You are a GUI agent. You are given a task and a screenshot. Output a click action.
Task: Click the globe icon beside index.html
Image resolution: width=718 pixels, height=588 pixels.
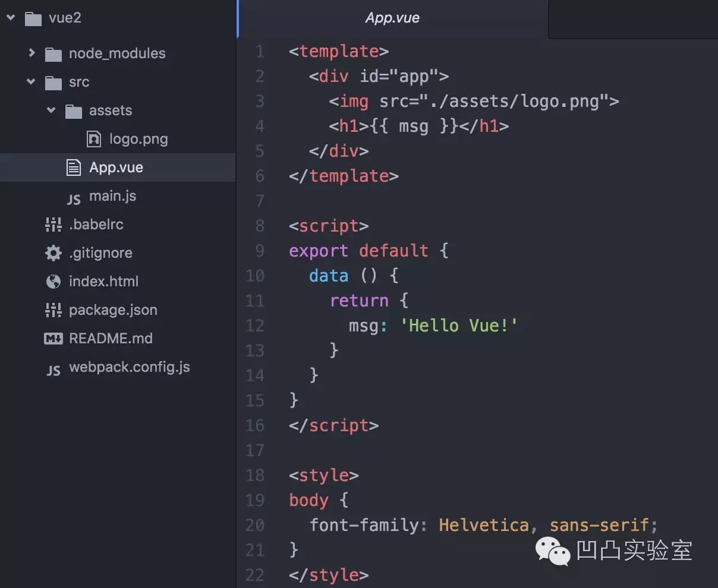click(53, 282)
